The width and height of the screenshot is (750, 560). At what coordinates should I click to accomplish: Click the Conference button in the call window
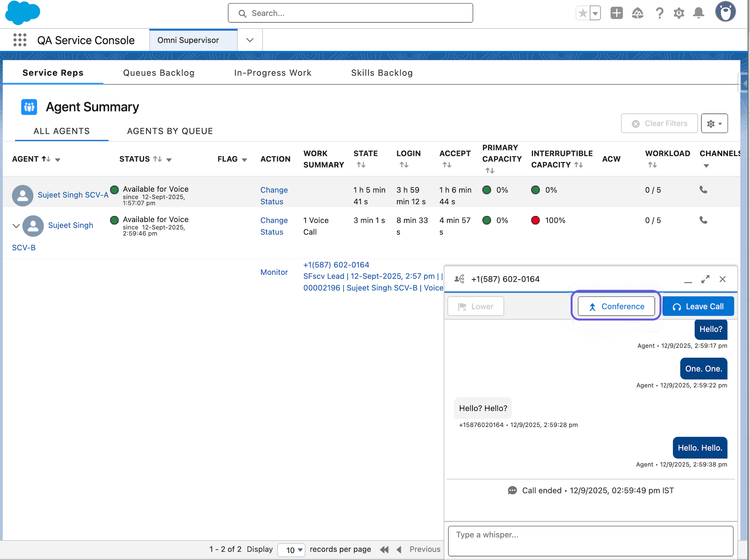pyautogui.click(x=615, y=306)
